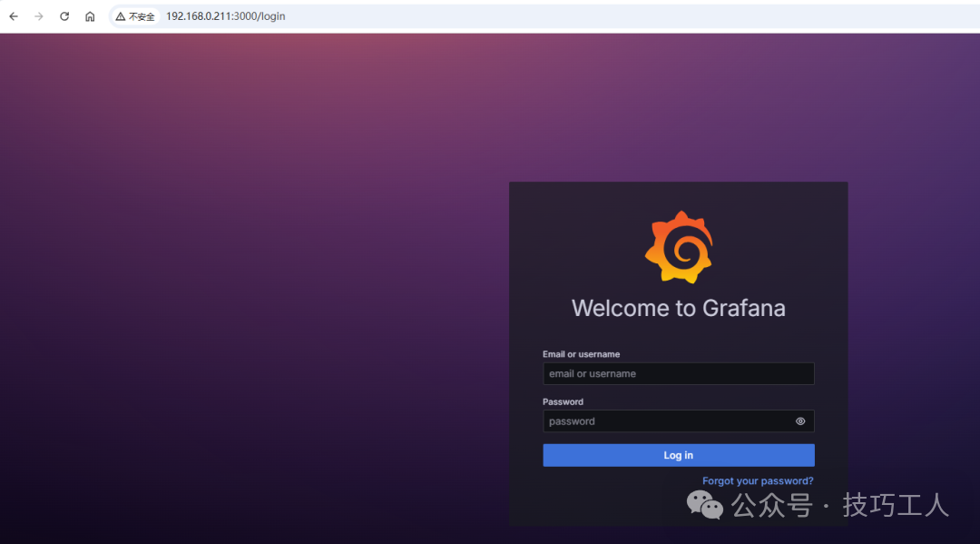This screenshot has width=980, height=544.
Task: Click the Password label text
Action: (x=563, y=401)
